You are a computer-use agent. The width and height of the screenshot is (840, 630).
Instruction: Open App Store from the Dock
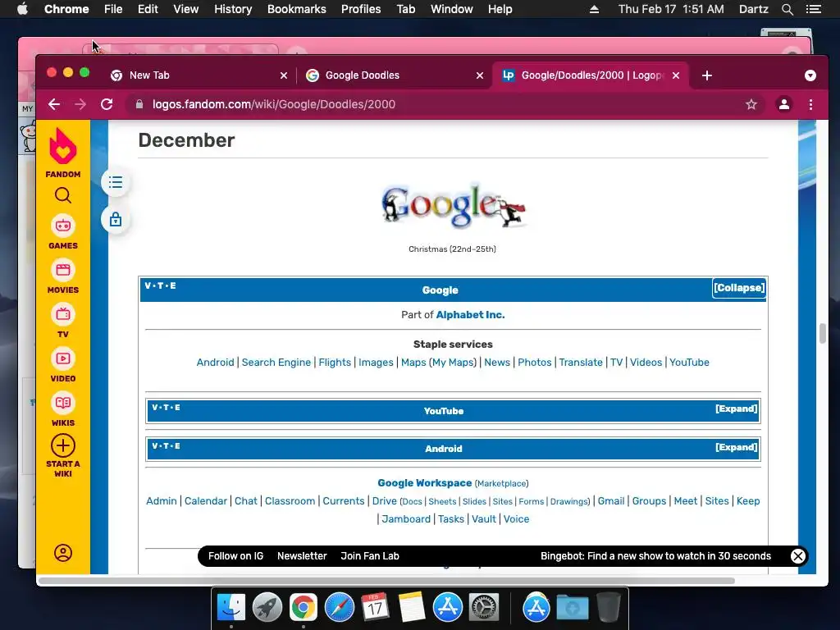tap(447, 608)
